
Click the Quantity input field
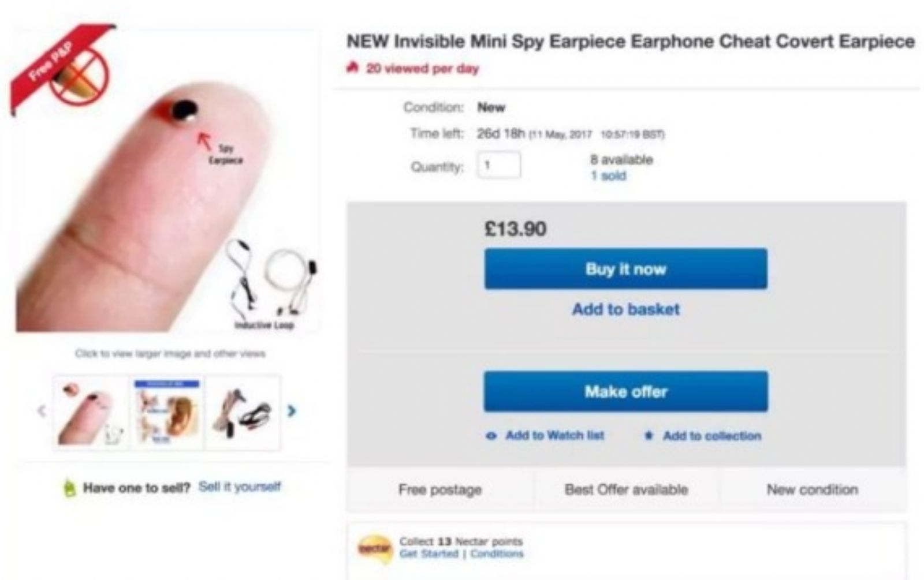click(499, 165)
